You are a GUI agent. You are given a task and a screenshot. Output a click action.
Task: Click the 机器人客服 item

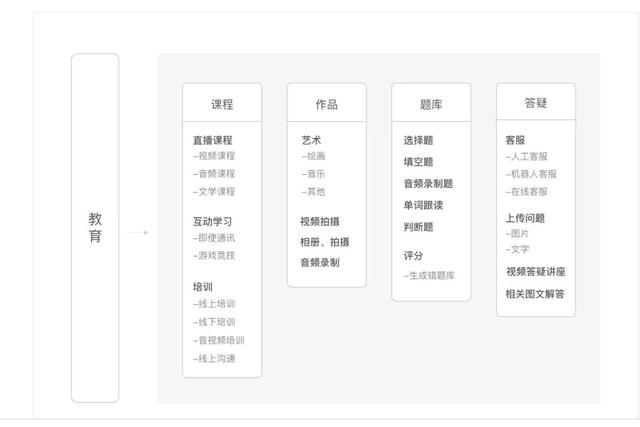pos(531,174)
